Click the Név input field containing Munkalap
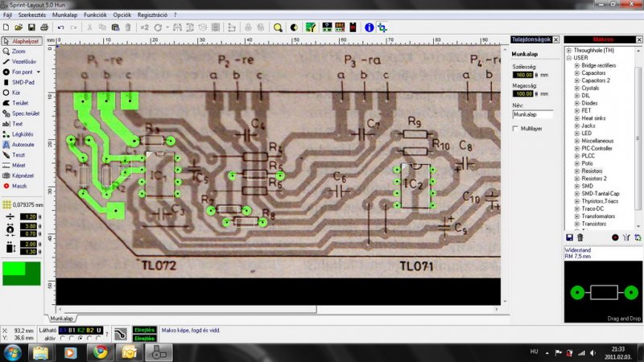This screenshot has width=644, height=362. coord(533,114)
